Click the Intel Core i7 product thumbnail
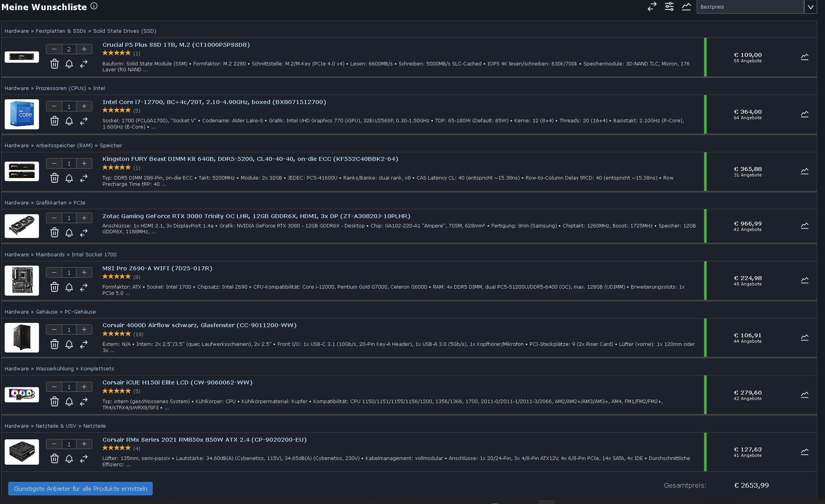Viewport: 825px width, 504px height. click(x=22, y=115)
